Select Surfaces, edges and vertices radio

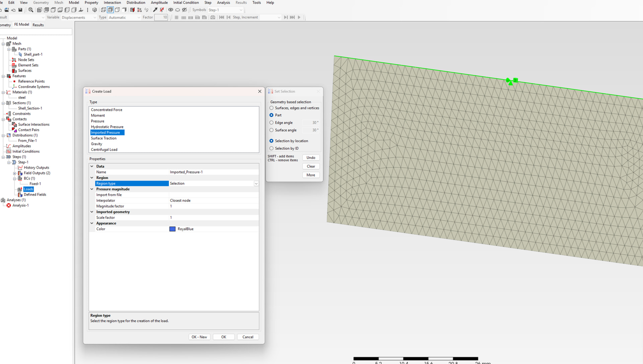272,108
